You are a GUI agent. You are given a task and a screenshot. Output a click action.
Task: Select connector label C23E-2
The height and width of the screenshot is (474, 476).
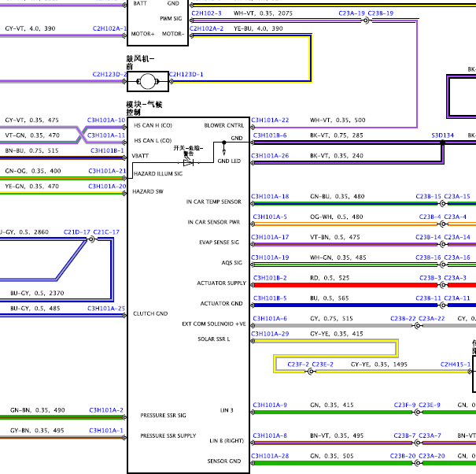[323, 365]
